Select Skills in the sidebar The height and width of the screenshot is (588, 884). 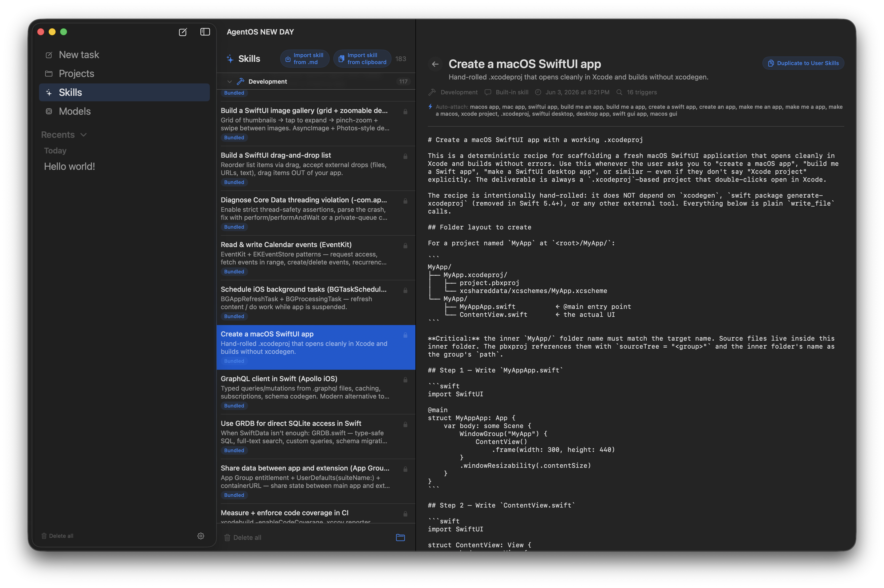point(124,92)
